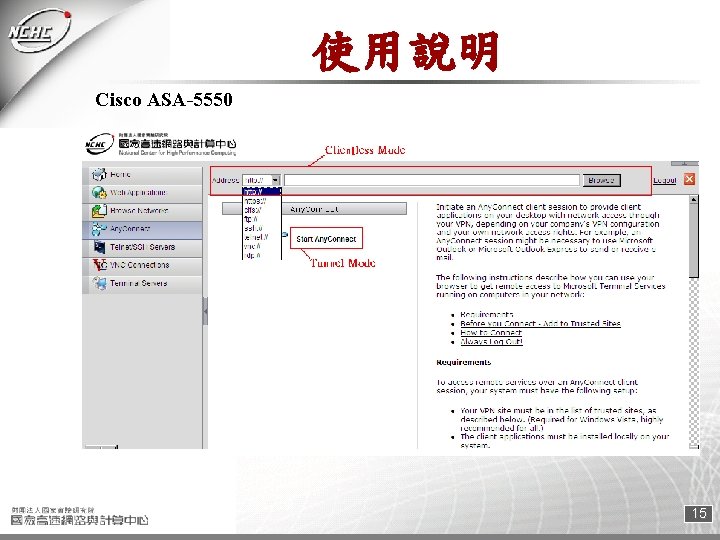
Task: Click the Home icon in sidebar
Action: pos(99,174)
